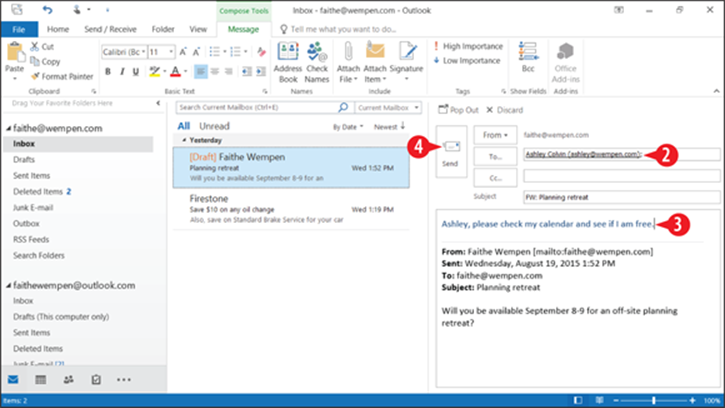The height and width of the screenshot is (408, 725).
Task: Clear all formatting icon
Action: click(261, 52)
